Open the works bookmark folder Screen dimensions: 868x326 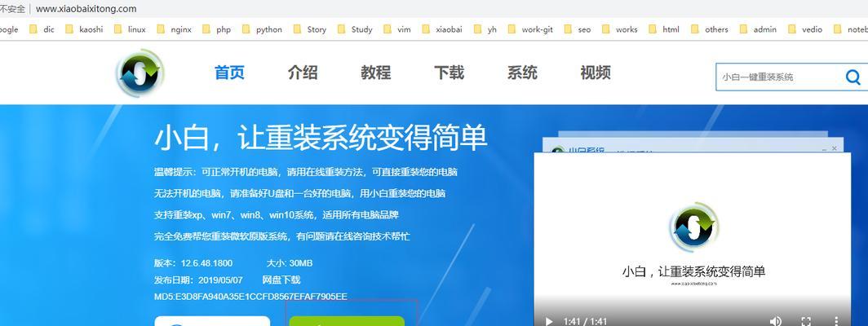pos(620,29)
